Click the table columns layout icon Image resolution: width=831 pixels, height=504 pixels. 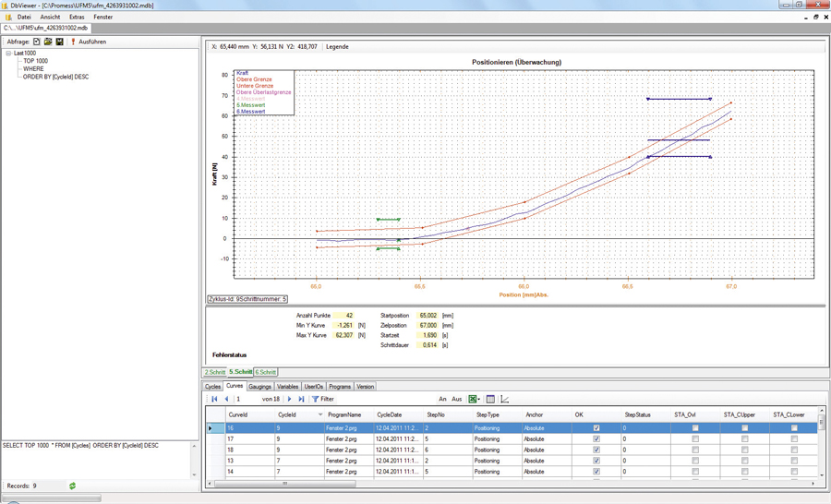[x=490, y=400]
